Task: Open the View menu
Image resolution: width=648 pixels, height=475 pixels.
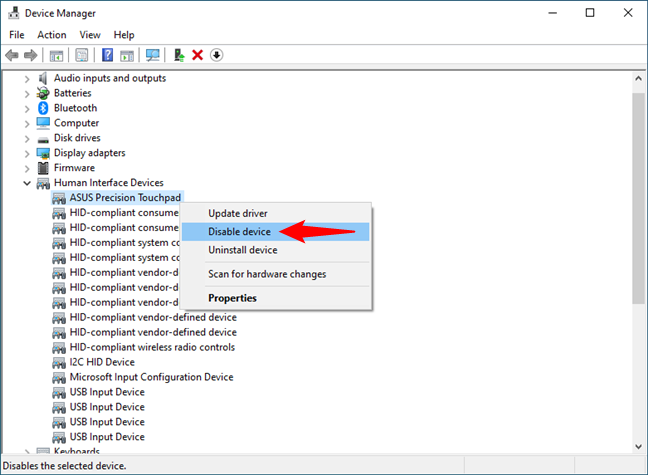Action: pyautogui.click(x=90, y=35)
